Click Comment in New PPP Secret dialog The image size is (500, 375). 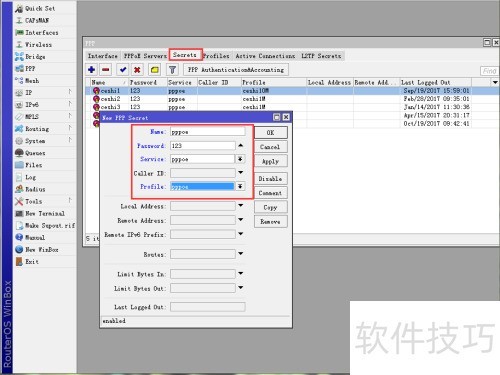click(270, 193)
